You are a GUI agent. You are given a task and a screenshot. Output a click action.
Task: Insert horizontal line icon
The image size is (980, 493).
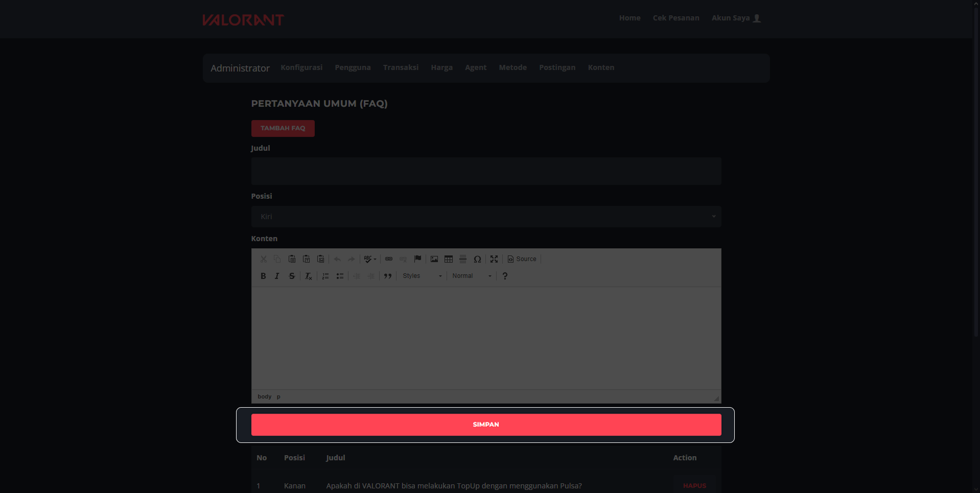click(x=463, y=259)
